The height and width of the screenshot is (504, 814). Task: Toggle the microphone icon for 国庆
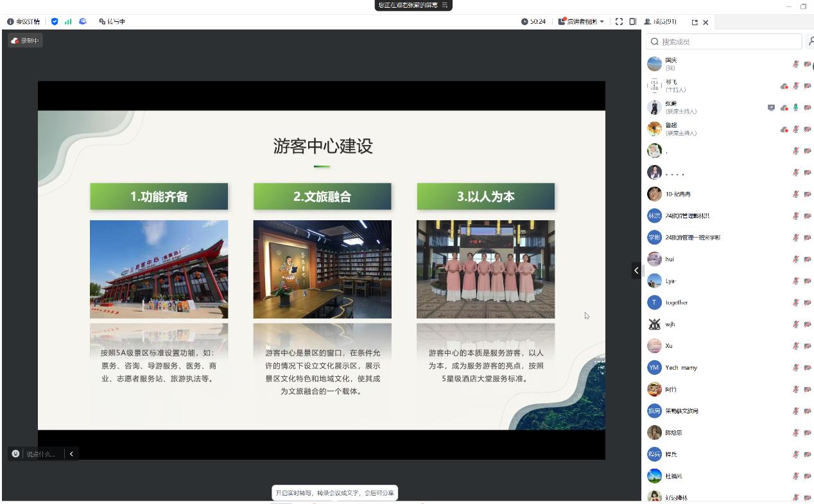pos(795,64)
